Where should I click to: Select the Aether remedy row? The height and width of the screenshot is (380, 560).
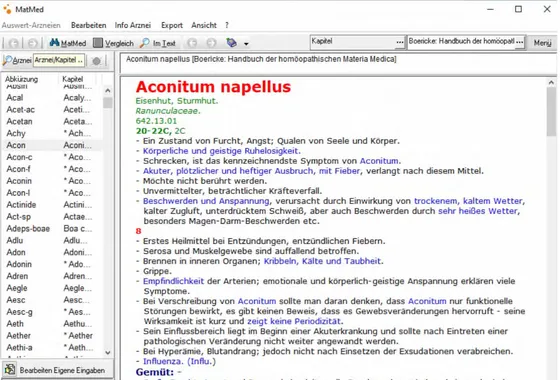(52, 335)
